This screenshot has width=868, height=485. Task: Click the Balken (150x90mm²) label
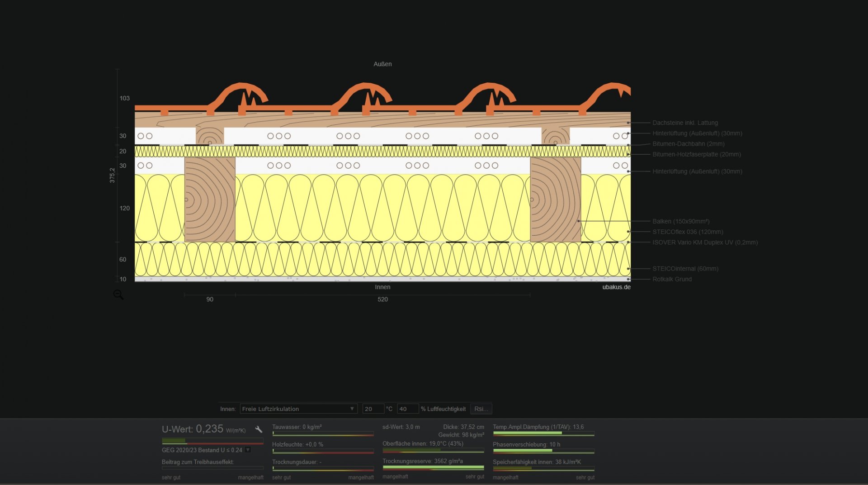680,221
